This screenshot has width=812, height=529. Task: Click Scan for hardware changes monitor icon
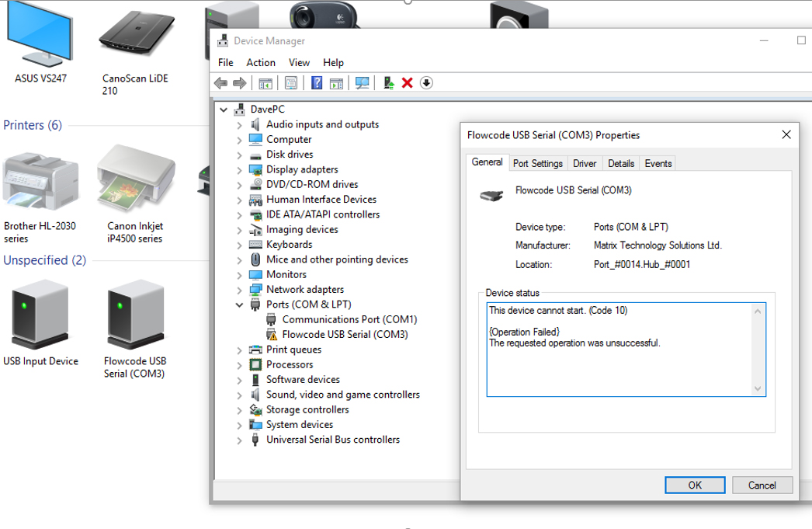point(362,83)
